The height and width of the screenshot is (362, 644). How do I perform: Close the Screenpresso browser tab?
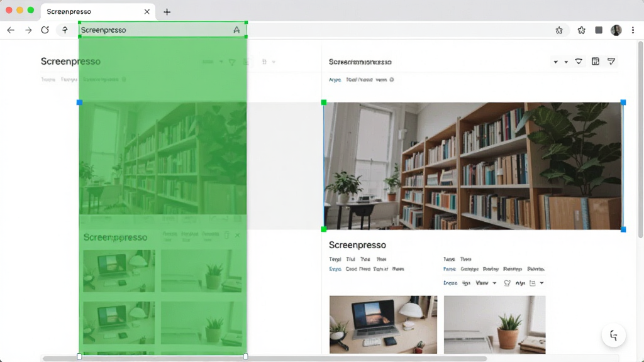(x=147, y=11)
